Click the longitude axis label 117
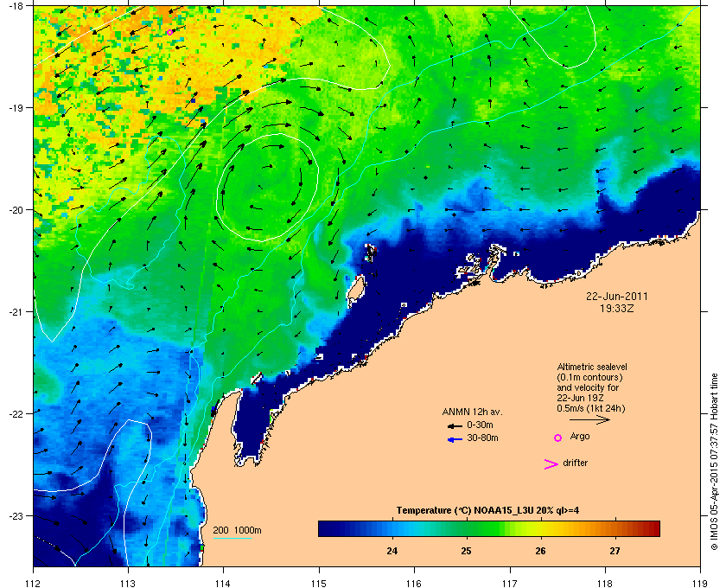Image resolution: width=726 pixels, height=588 pixels. (510, 584)
